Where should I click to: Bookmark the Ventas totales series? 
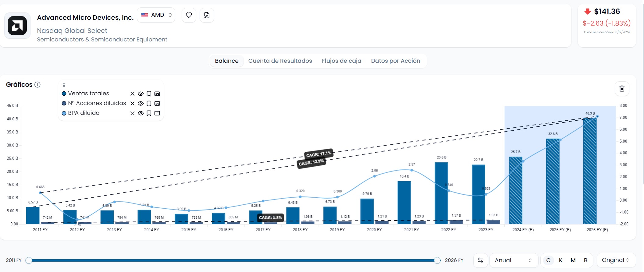(x=149, y=94)
